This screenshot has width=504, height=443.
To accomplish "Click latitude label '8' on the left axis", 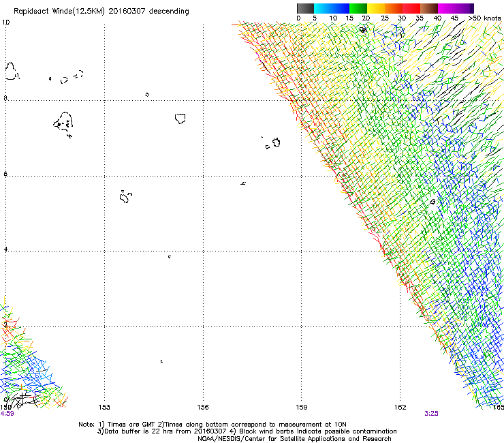I will (x=5, y=98).
